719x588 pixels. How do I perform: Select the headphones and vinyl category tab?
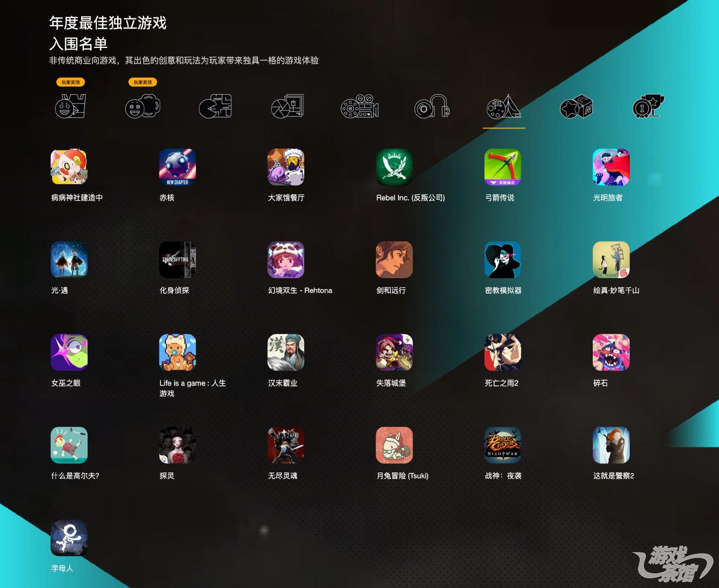point(432,106)
